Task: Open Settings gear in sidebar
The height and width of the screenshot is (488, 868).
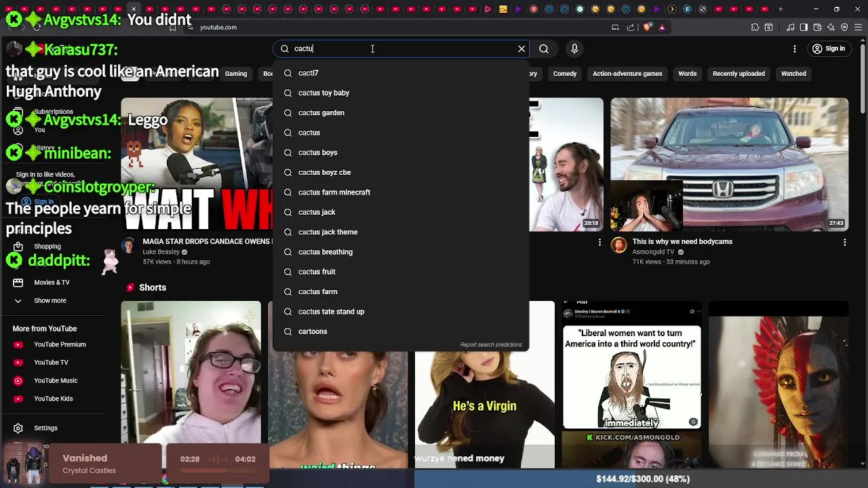Action: point(45,428)
